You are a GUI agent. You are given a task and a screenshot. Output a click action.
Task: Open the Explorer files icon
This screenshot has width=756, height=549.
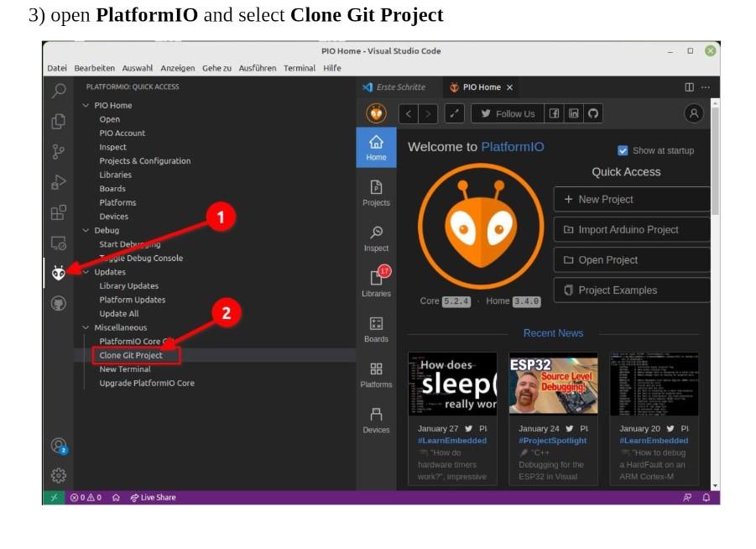(x=59, y=121)
